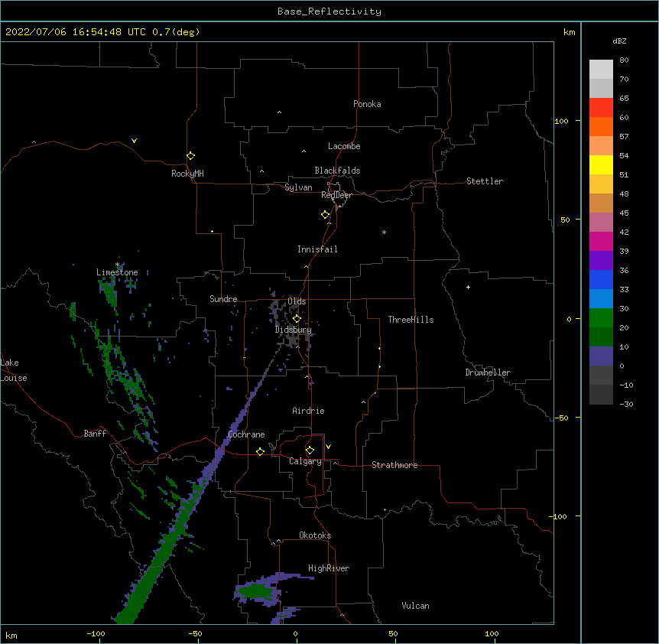Click the Blackfalds town label
This screenshot has width=659, height=644.
click(337, 171)
